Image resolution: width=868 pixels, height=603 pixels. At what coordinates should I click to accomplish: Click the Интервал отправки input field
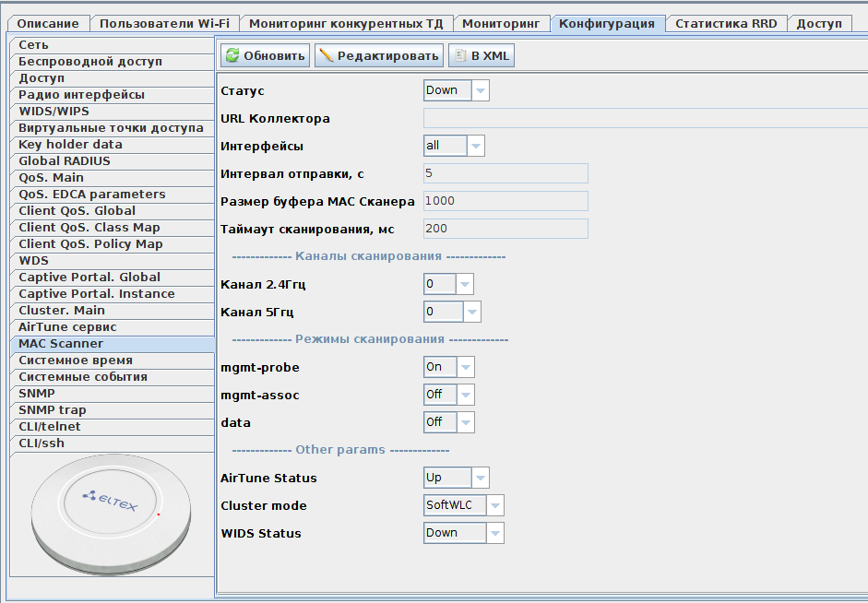coord(505,173)
